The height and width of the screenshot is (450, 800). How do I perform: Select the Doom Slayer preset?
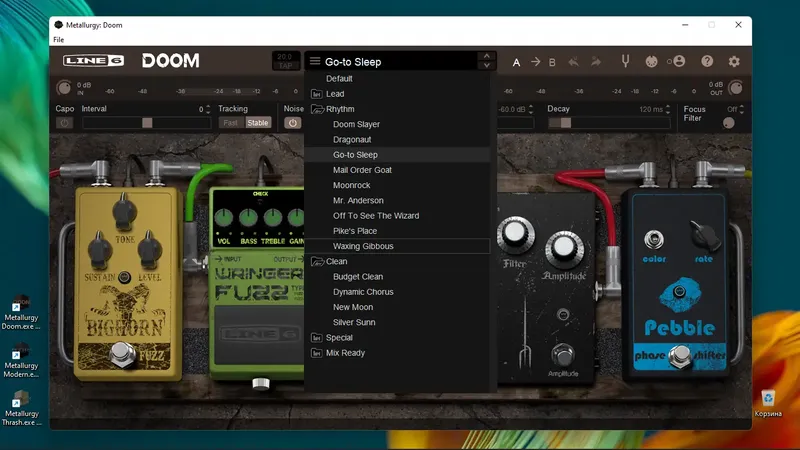[398, 124]
